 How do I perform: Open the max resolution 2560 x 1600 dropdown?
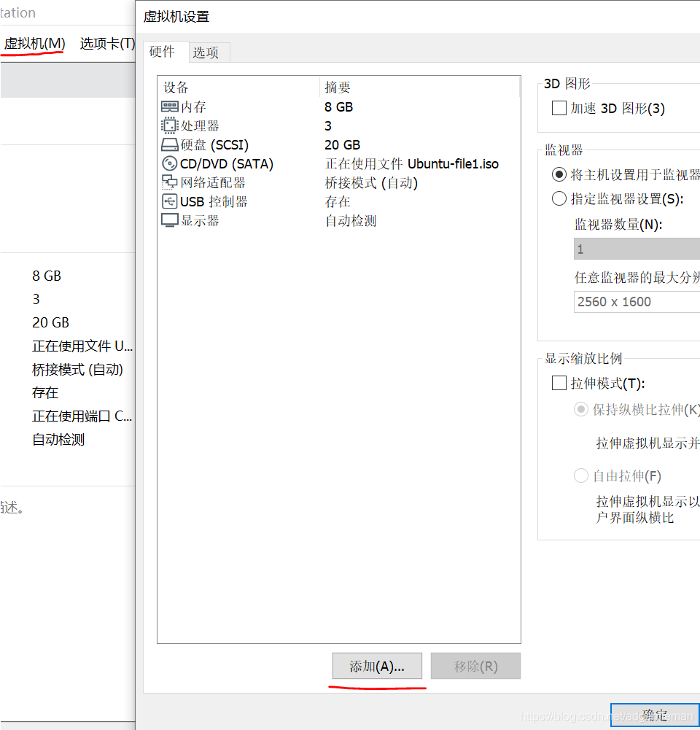(637, 302)
